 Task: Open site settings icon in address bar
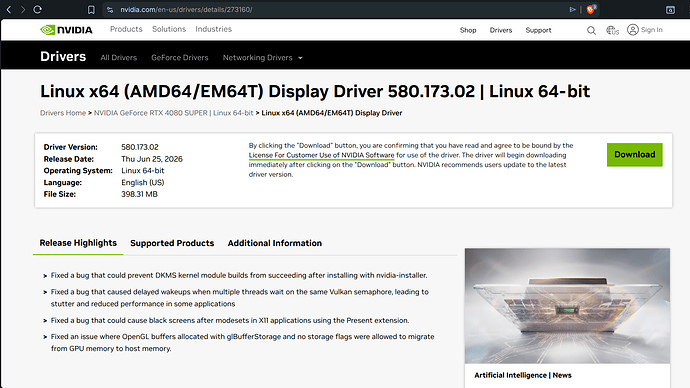pos(110,10)
